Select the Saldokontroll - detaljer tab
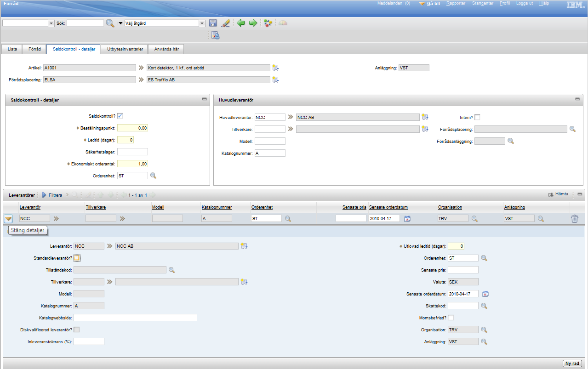The image size is (588, 369). pos(74,49)
